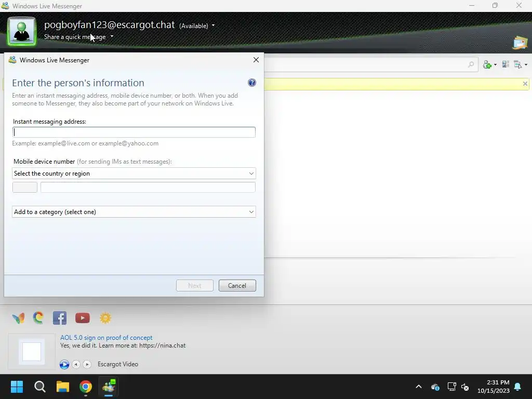Open the dialog's blue help icon
This screenshot has height=399, width=532.
[x=252, y=83]
